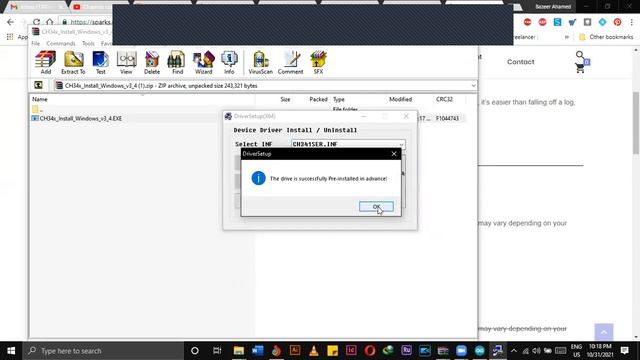Sort file list by Size column
The width and height of the screenshot is (640, 360).
pos(285,99)
